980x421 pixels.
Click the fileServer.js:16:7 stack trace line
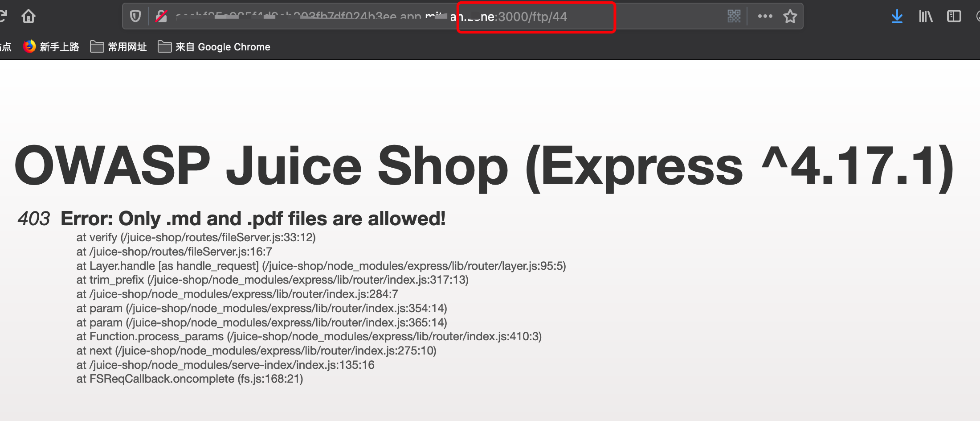(x=174, y=252)
